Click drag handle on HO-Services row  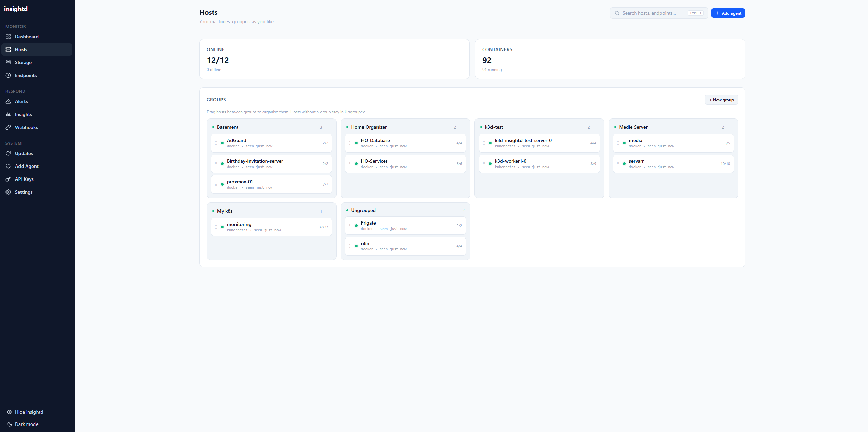pos(350,164)
